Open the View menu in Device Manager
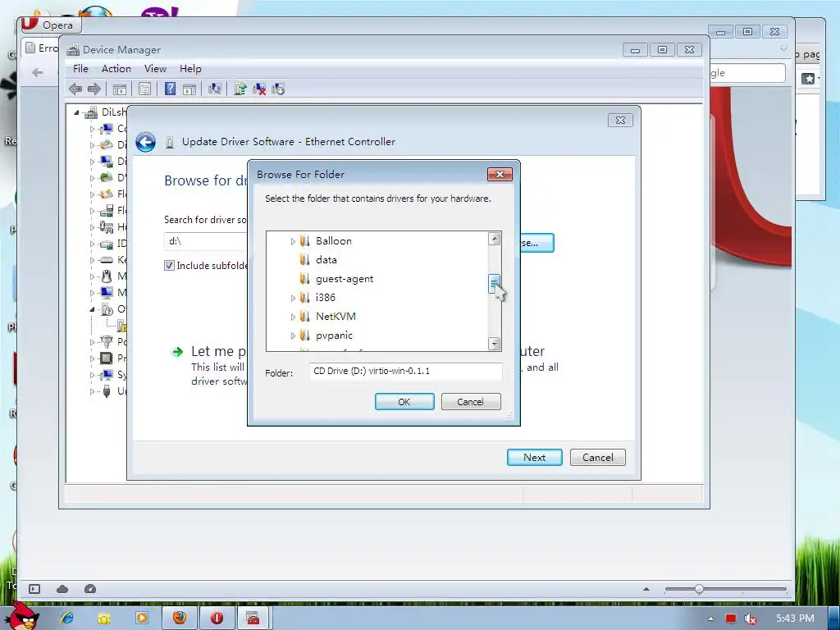The width and height of the screenshot is (840, 630). tap(155, 69)
